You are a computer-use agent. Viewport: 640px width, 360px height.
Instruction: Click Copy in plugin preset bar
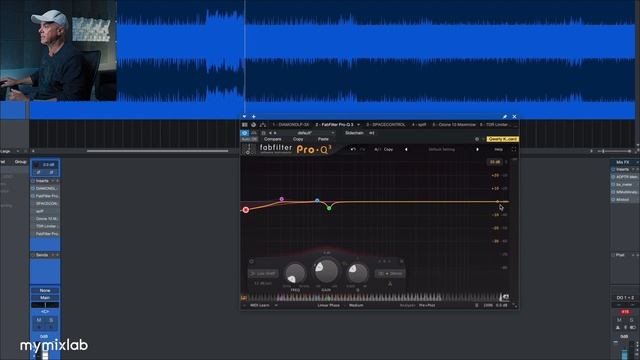298,139
